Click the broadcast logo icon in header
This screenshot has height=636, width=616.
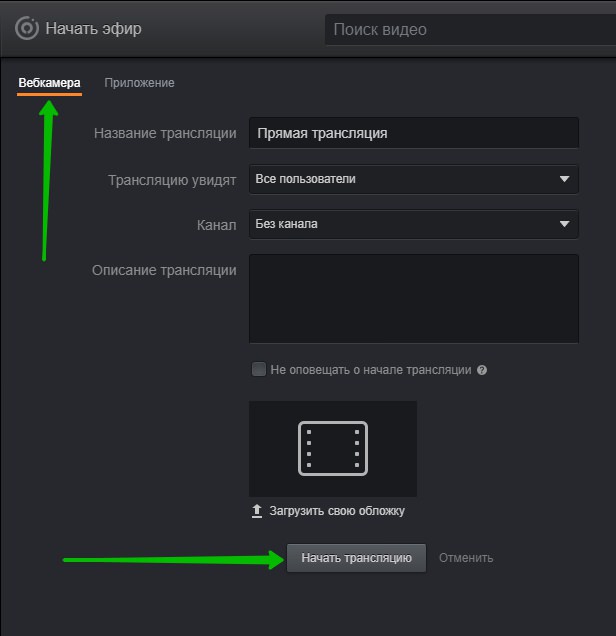pos(26,28)
